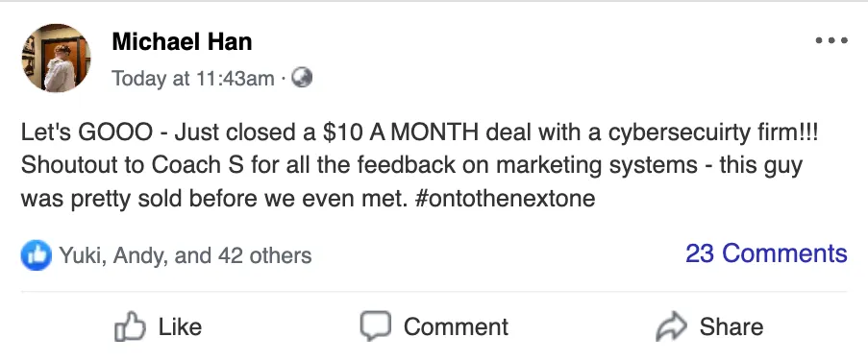Select the Comment button label
The image size is (868, 361).
click(x=456, y=326)
